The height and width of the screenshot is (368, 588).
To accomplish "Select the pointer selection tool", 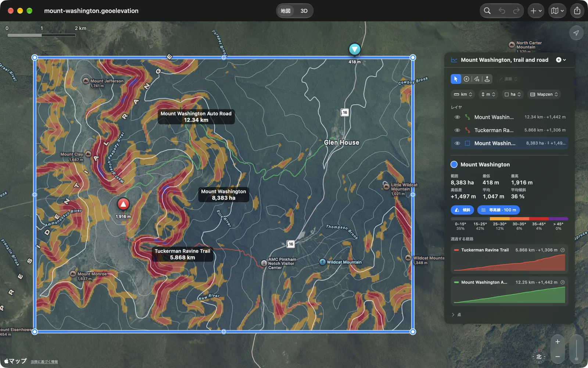I will (456, 79).
